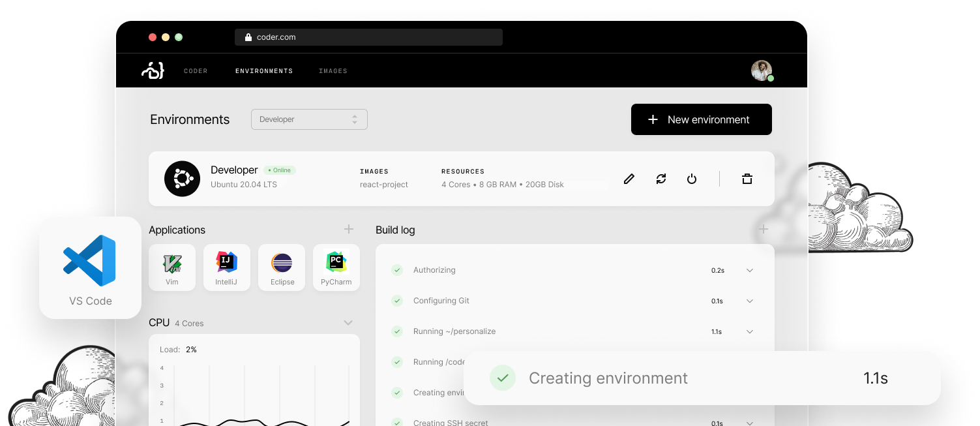The width and height of the screenshot is (980, 426).
Task: Open the user avatar profile menu
Action: click(762, 70)
